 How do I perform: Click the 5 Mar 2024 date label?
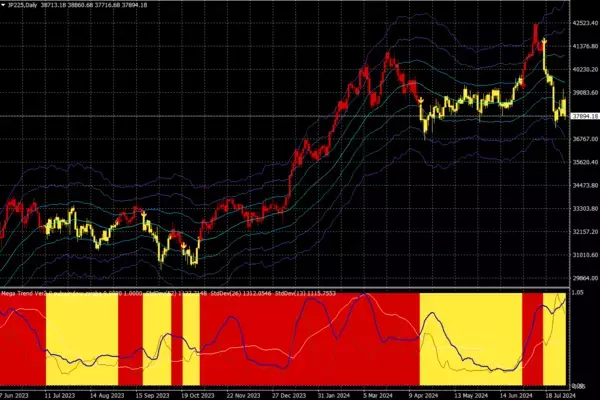point(378,395)
